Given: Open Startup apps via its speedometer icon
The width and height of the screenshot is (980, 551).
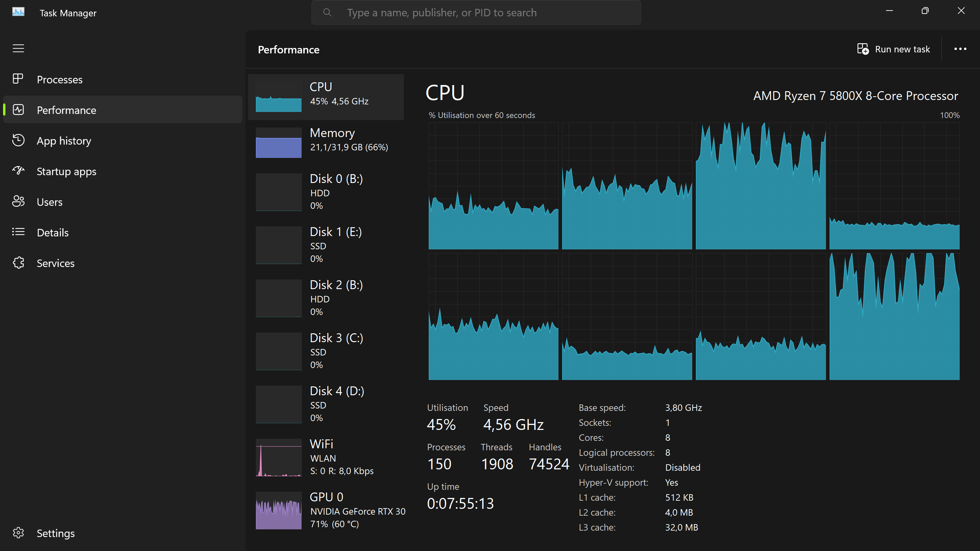Looking at the screenshot, I should (18, 171).
